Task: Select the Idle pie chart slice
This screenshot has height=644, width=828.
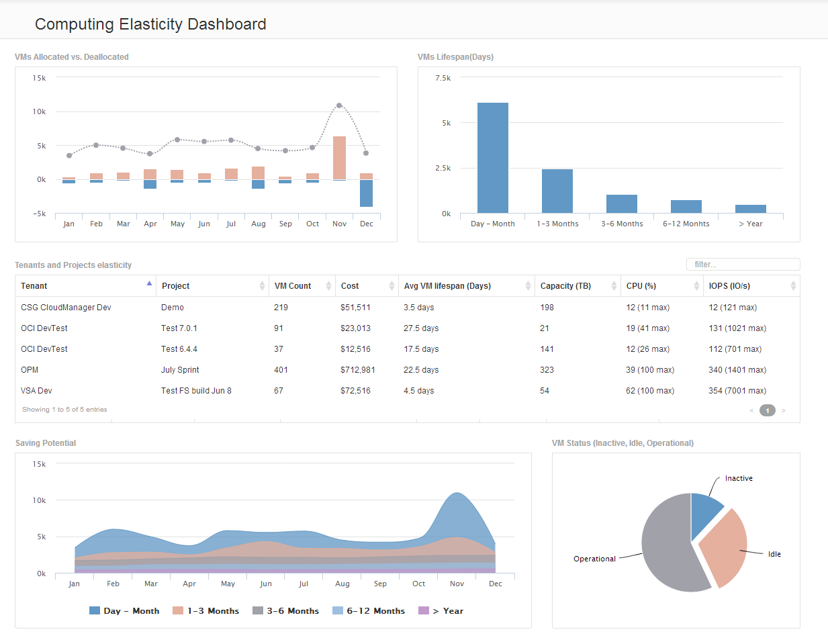Action: point(725,547)
